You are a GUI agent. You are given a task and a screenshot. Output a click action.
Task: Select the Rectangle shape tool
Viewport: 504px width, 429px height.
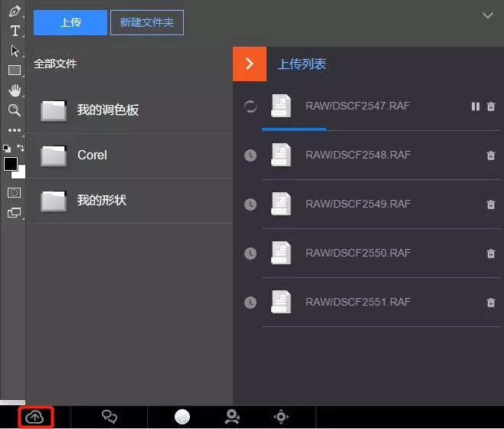click(15, 70)
